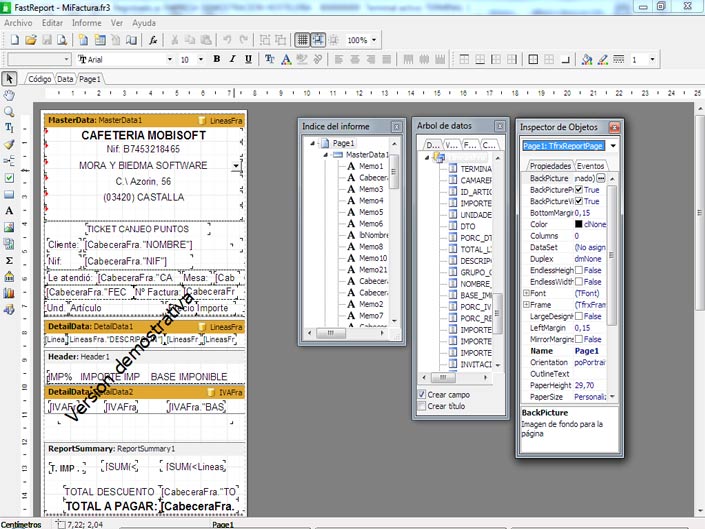This screenshot has width=705, height=529.
Task: Select the Edit text tool
Action: point(9,128)
